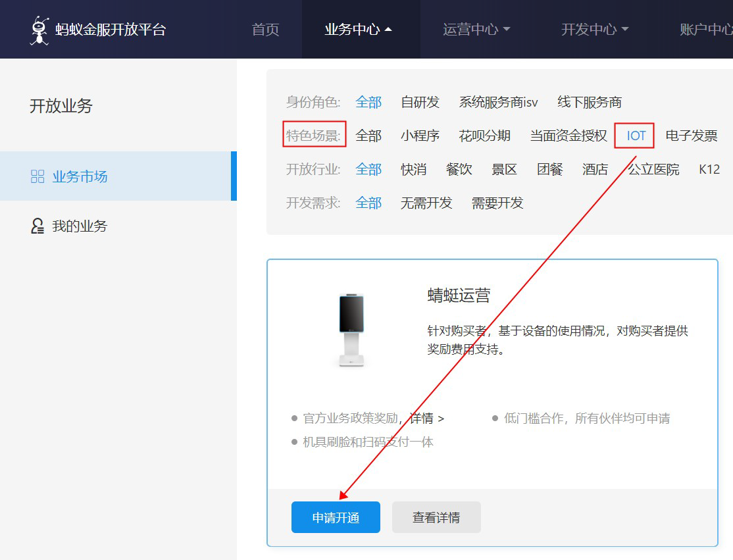The width and height of the screenshot is (733, 560).
Task: Click the 业务市场 grid icon
Action: [38, 176]
